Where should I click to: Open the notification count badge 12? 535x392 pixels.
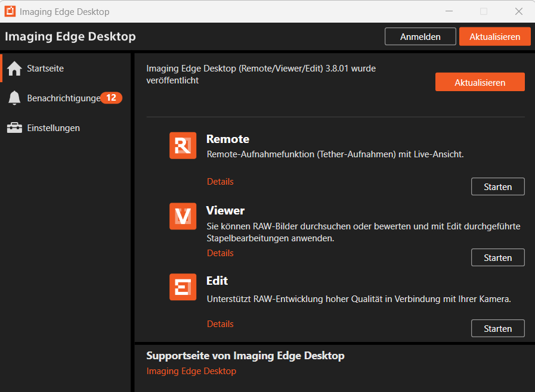tap(111, 98)
